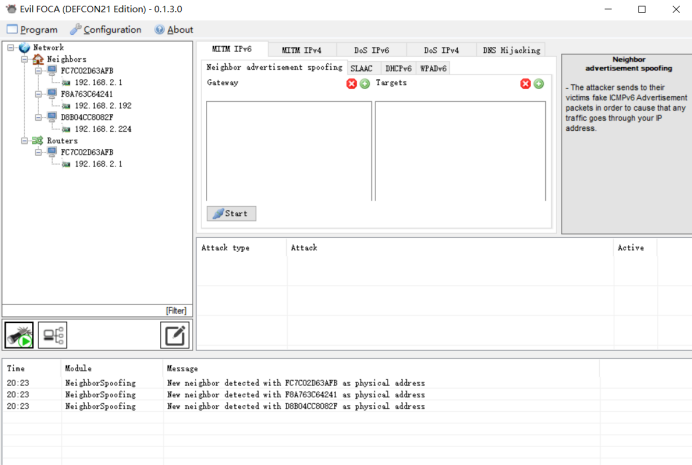Image resolution: width=692 pixels, height=465 pixels.
Task: Collapse FC7C02D63AFB node under Routers
Action: [x=39, y=152]
